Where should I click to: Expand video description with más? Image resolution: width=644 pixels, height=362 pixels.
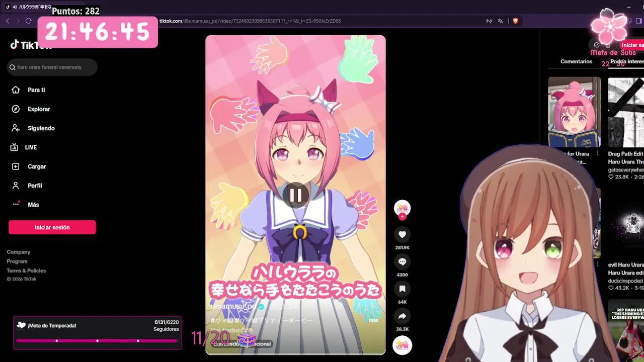pos(373,320)
